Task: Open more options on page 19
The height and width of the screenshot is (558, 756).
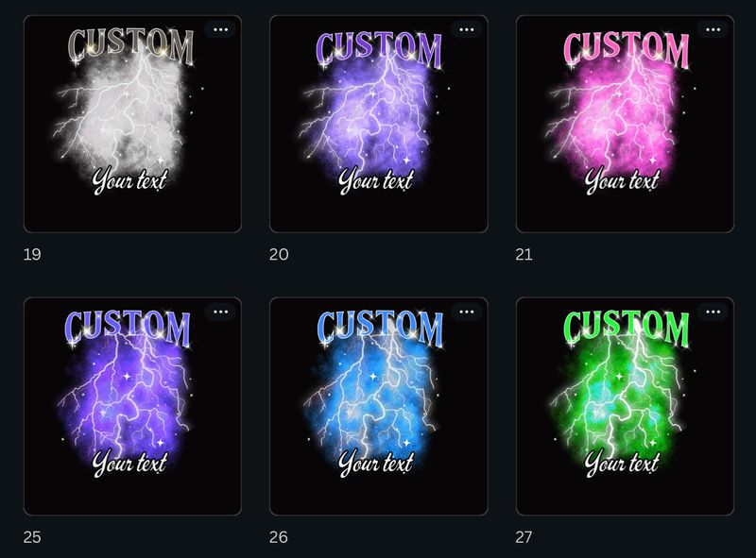Action: click(221, 30)
